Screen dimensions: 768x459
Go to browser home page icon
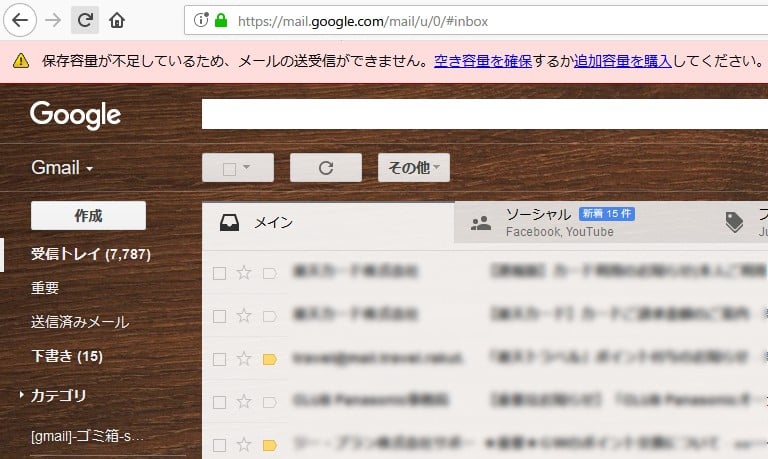tap(117, 19)
